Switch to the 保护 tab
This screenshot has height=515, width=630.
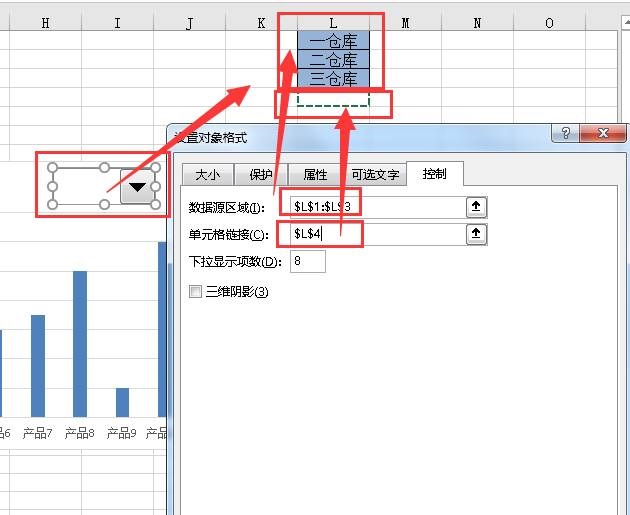tap(261, 175)
